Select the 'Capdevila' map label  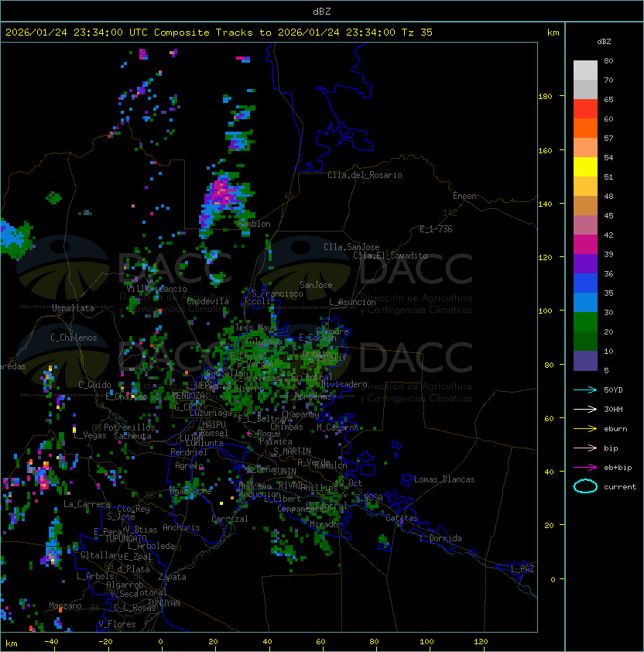point(207,301)
